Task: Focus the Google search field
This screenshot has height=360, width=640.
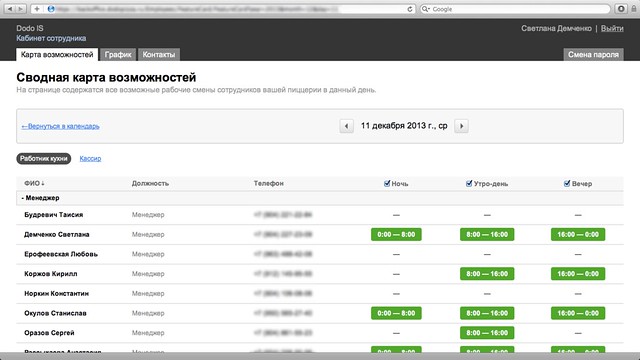Action: click(x=515, y=9)
